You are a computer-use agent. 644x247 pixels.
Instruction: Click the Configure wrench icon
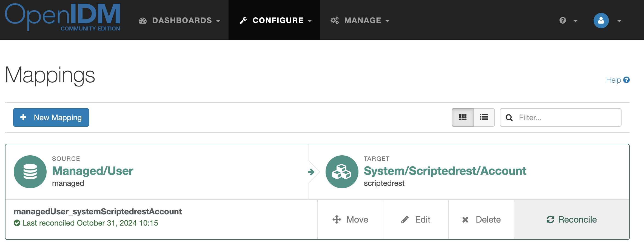click(243, 21)
